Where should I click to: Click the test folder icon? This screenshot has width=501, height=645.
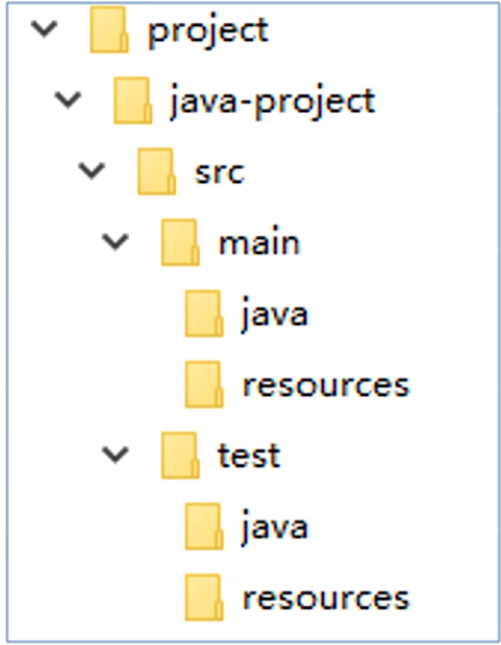coord(180,455)
